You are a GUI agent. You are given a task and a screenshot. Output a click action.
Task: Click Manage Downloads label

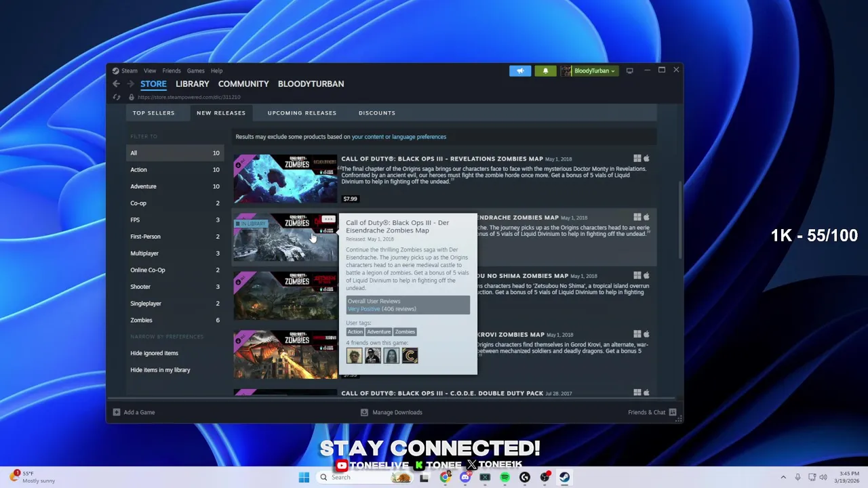(x=397, y=412)
